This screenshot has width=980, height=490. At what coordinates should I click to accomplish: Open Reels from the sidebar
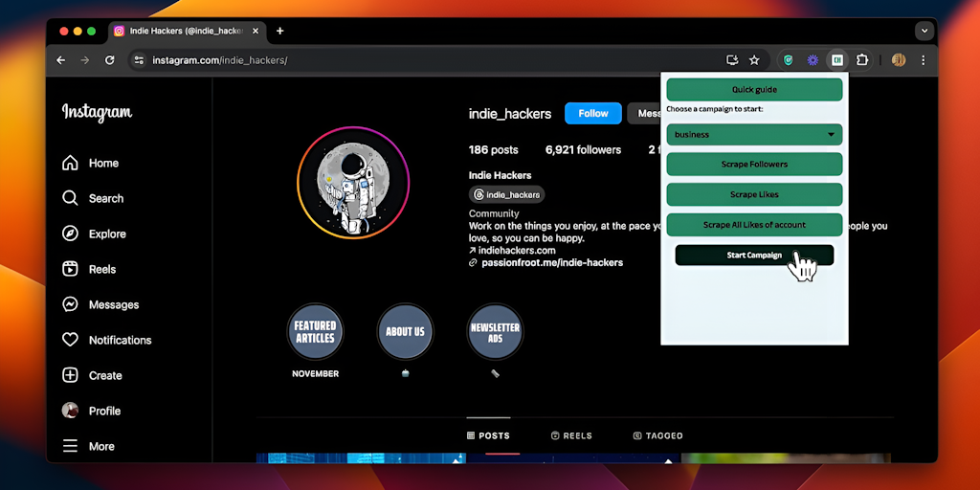click(x=89, y=269)
